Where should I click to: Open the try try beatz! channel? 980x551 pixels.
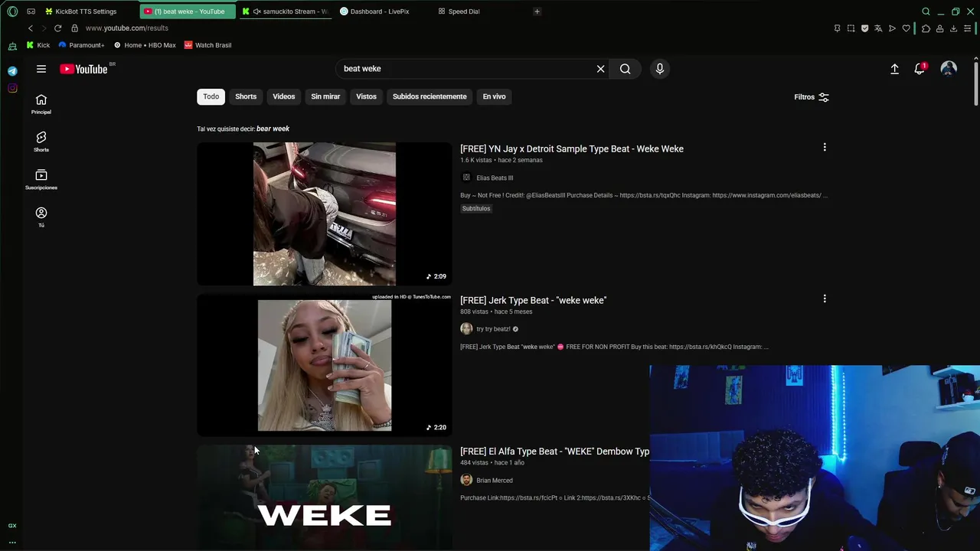tap(493, 329)
